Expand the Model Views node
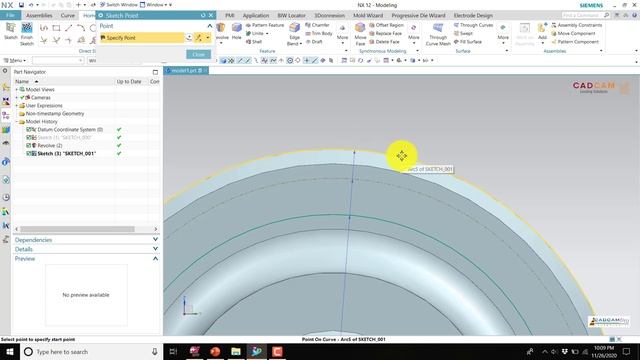 [17, 89]
